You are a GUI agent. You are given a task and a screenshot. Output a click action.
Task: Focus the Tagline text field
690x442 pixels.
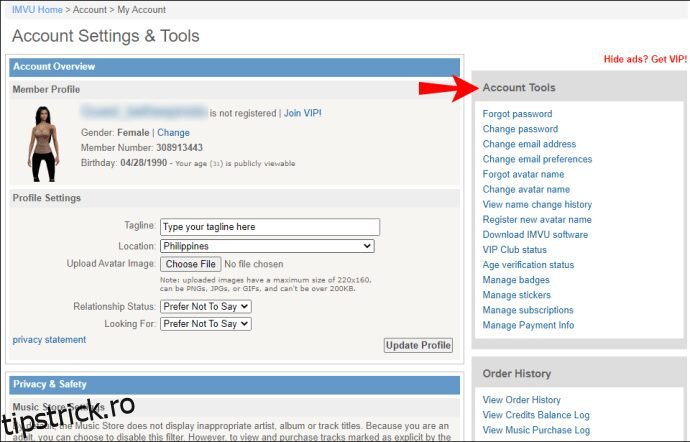[270, 227]
